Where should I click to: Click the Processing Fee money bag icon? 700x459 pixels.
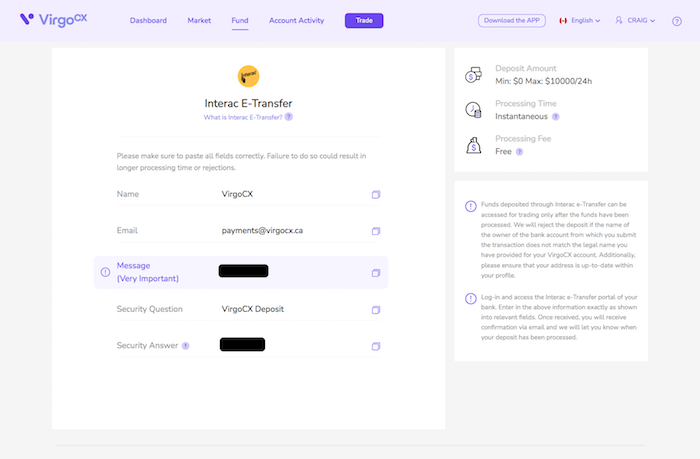click(x=474, y=145)
